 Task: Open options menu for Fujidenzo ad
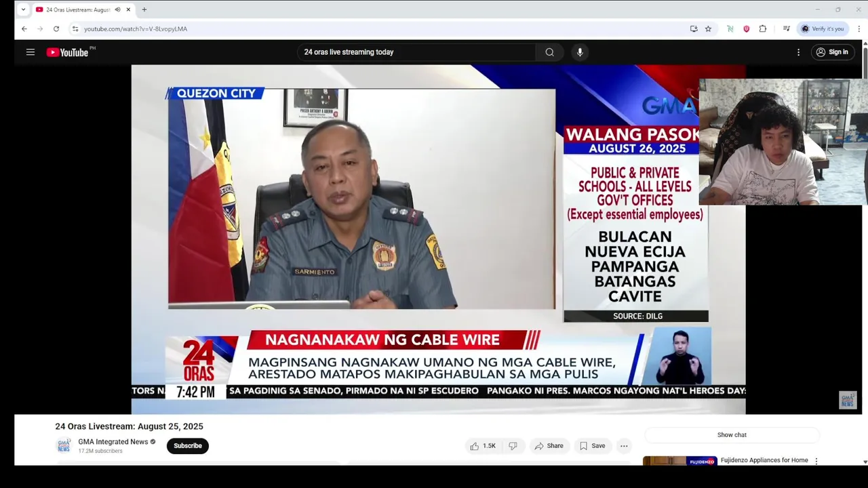(x=816, y=461)
